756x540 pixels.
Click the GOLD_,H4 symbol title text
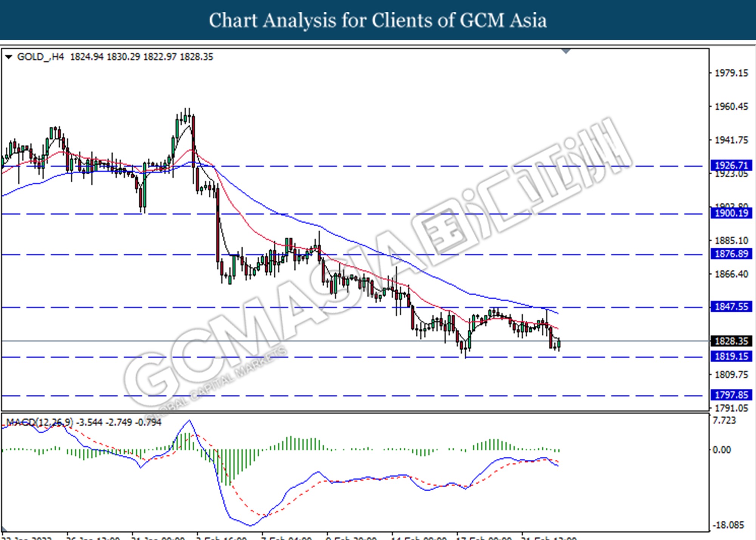click(x=40, y=57)
